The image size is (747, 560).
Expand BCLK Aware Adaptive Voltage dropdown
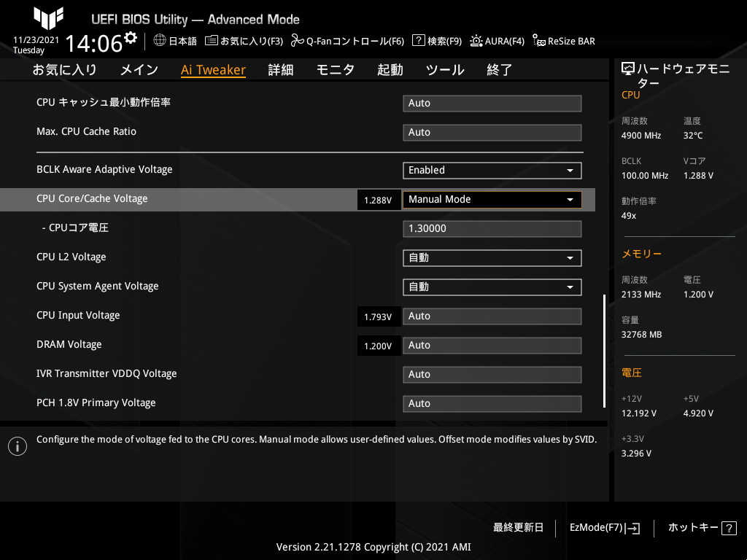(492, 171)
